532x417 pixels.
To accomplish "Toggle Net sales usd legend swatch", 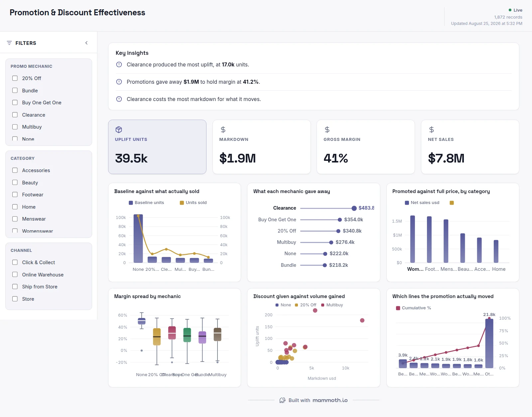I will (x=407, y=203).
